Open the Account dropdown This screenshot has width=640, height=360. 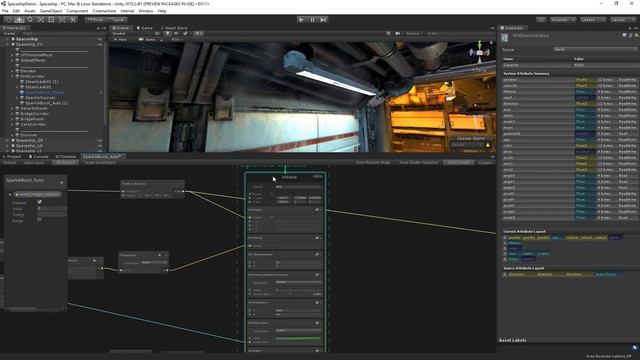click(562, 20)
